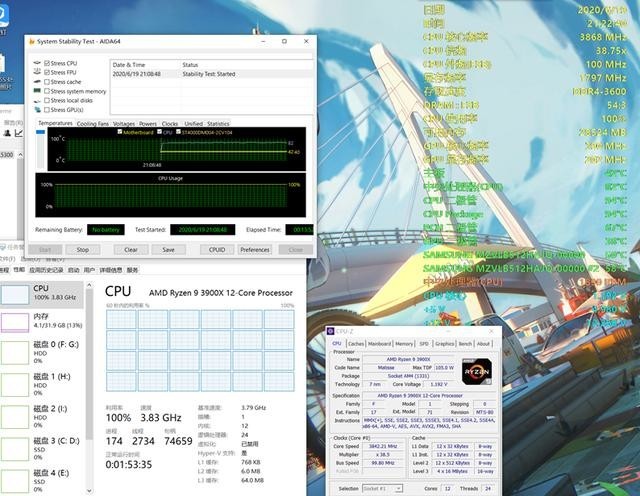
Task: Open the SPD tab in CPU-Z
Action: 424,344
